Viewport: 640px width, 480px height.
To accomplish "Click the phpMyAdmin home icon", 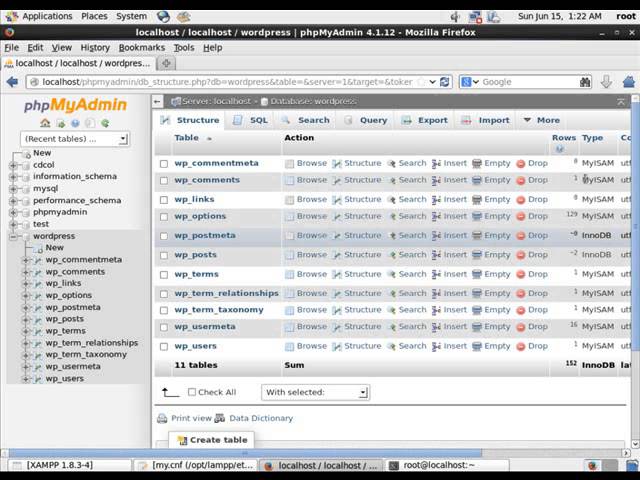I will [45, 123].
